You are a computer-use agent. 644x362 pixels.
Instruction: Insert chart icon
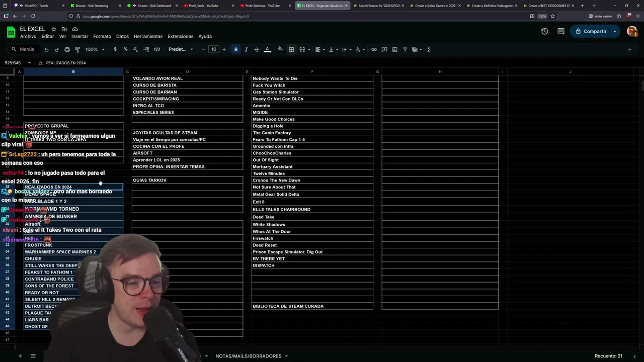395,49
